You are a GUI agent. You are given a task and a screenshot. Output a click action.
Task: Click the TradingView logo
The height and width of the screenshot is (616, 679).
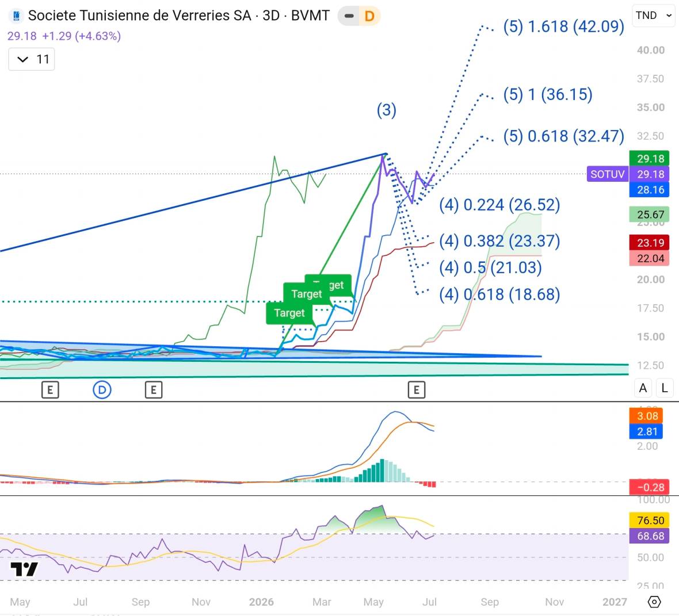pos(24,569)
